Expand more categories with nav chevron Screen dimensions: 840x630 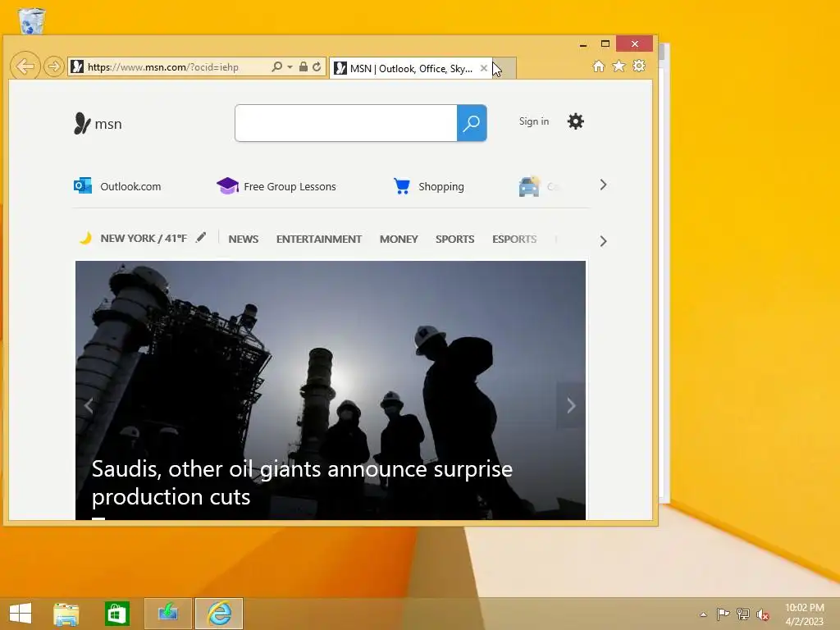coord(603,241)
